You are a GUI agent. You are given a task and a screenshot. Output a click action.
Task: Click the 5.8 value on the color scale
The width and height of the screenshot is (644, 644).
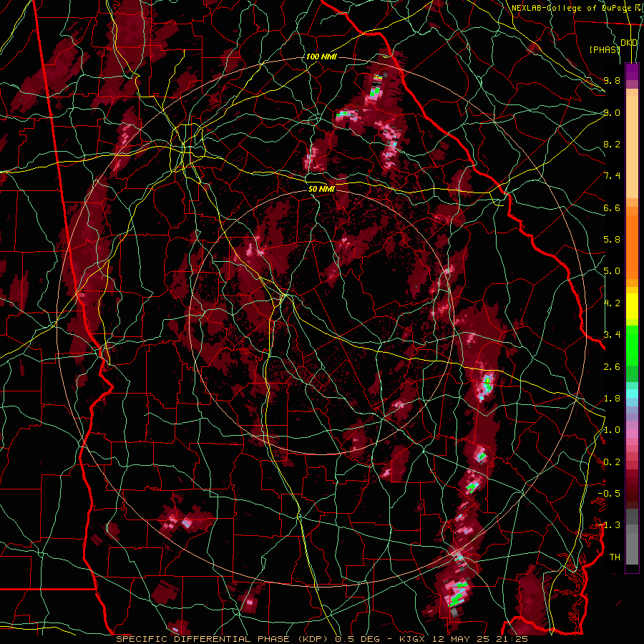pos(612,240)
